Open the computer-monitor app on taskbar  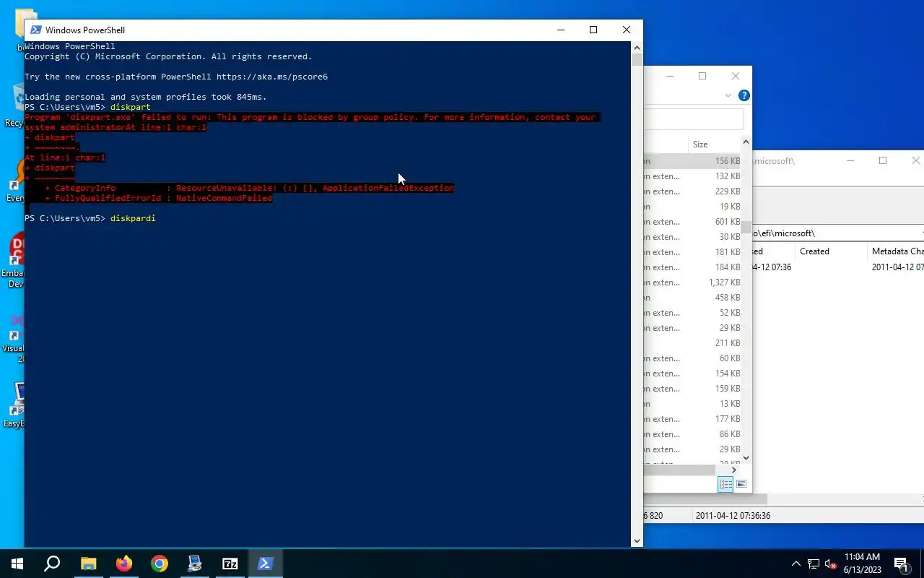tap(195, 564)
